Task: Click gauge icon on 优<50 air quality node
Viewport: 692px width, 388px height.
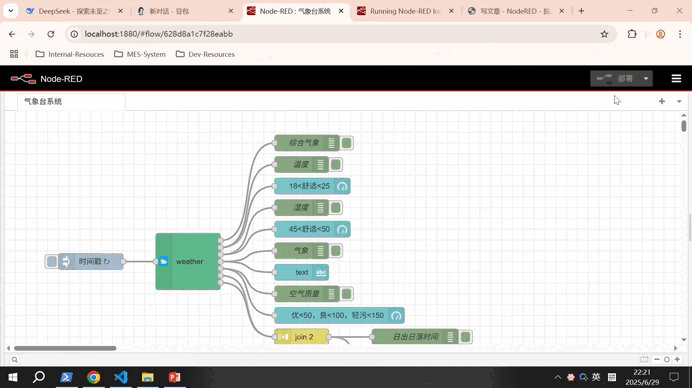Action: coord(396,316)
